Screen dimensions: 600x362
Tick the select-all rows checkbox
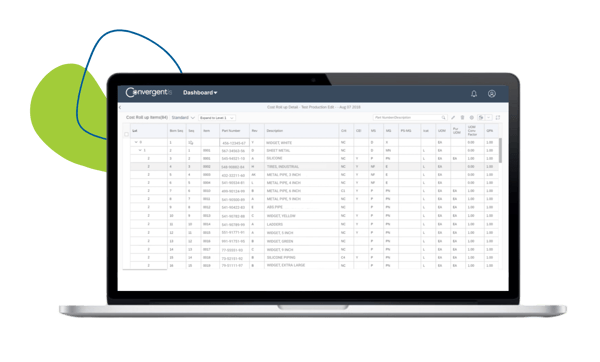126,134
